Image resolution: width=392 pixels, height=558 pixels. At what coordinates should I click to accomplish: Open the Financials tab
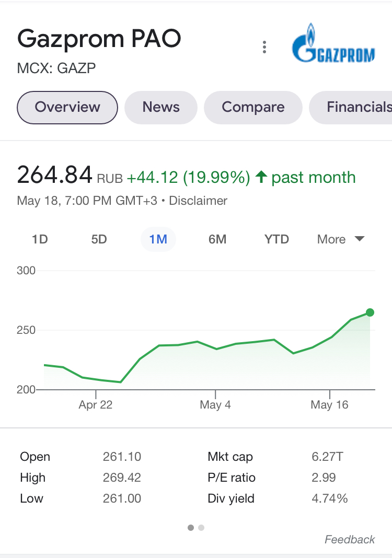tap(351, 108)
